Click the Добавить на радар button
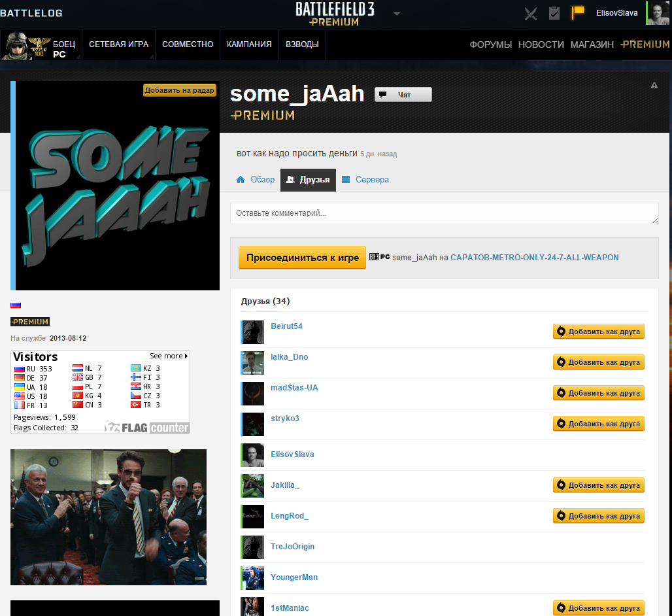 coord(180,90)
